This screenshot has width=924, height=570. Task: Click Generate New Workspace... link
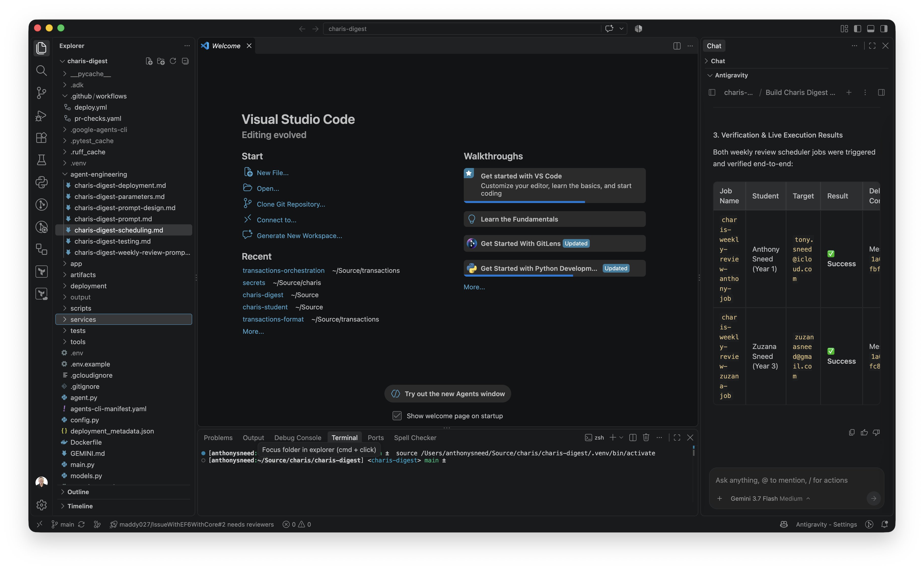click(x=299, y=236)
